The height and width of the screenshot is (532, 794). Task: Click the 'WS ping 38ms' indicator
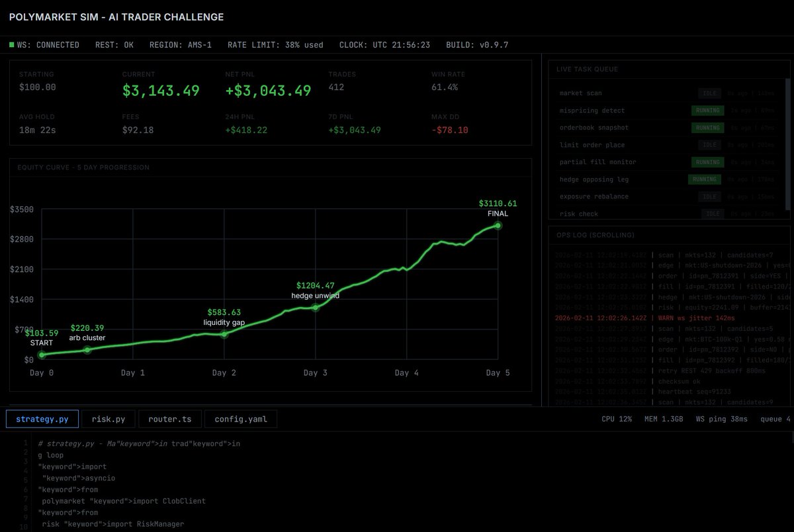pos(722,419)
